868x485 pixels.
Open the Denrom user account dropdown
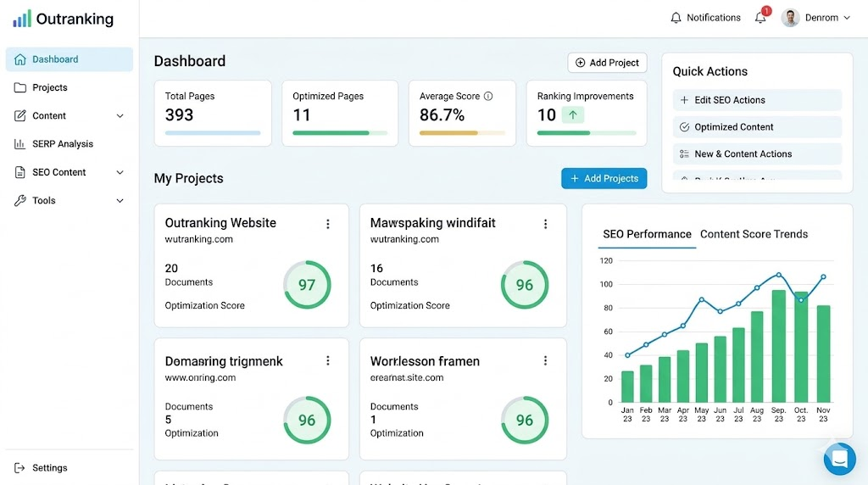(x=815, y=18)
